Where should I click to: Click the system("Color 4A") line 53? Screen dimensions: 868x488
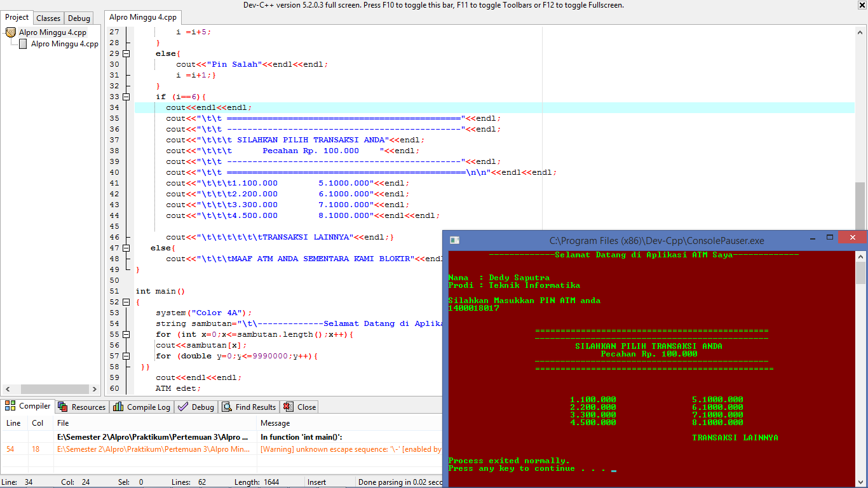(204, 313)
